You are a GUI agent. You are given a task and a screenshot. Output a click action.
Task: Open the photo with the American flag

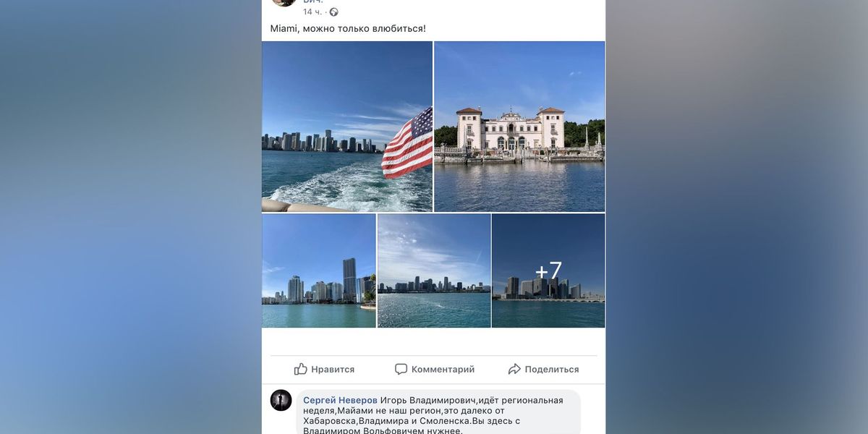(347, 127)
